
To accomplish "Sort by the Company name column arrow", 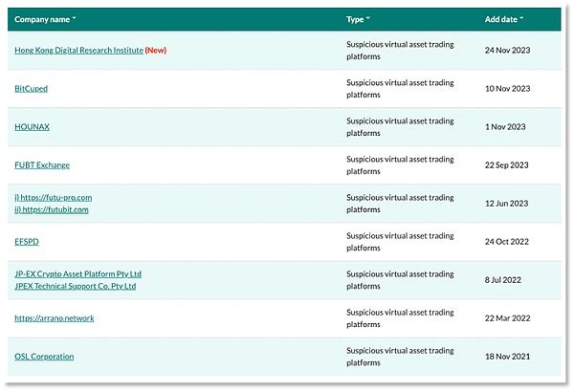I will 75,19.
